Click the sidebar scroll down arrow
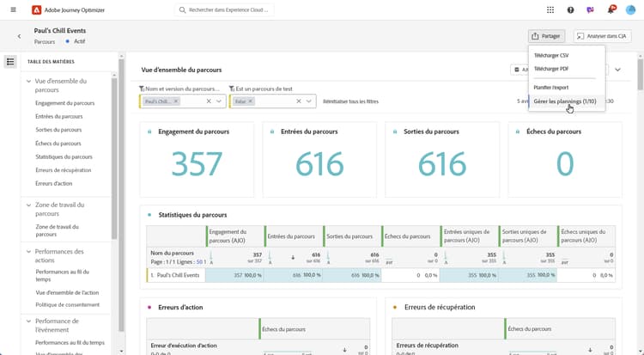The width and height of the screenshot is (644, 355). click(x=121, y=352)
